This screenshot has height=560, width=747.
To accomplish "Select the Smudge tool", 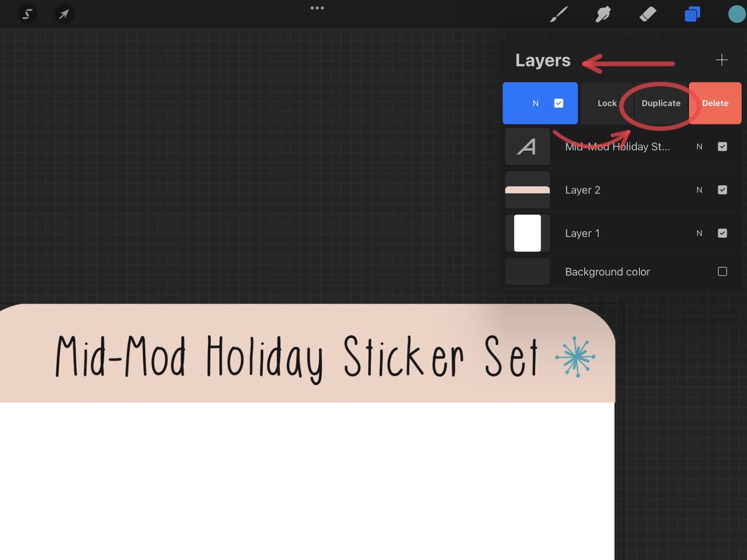I will click(x=604, y=14).
